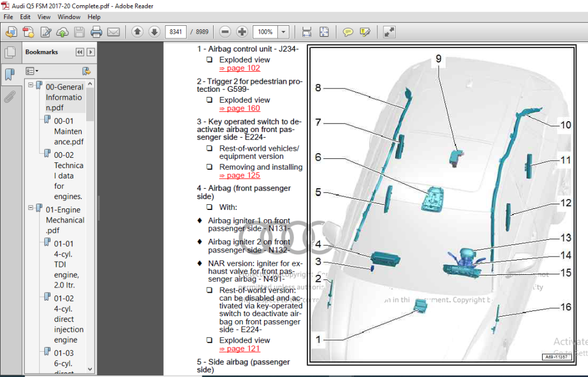Image resolution: width=588 pixels, height=377 pixels.
Task: Click 'Trigger 2 for pedestrian protection' text
Action: point(250,85)
